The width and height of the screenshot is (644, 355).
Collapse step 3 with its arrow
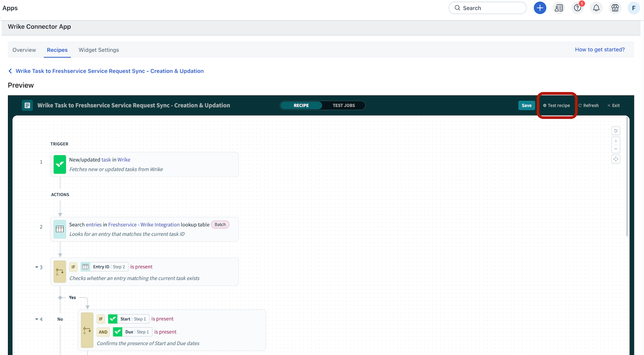[x=37, y=267]
